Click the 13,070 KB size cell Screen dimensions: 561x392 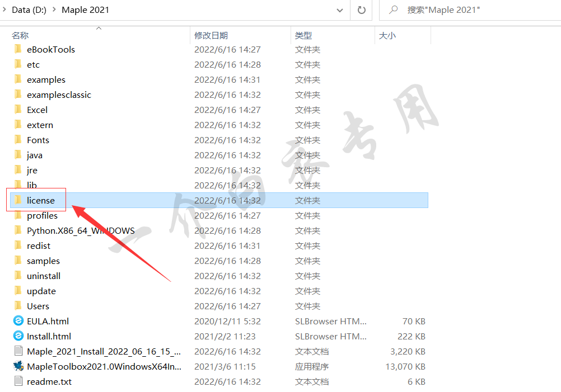click(405, 367)
